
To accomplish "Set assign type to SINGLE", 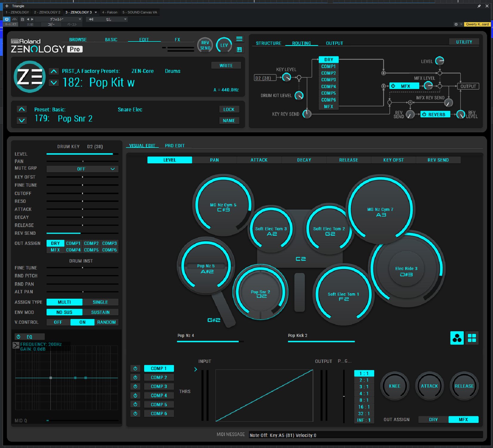I will 100,302.
